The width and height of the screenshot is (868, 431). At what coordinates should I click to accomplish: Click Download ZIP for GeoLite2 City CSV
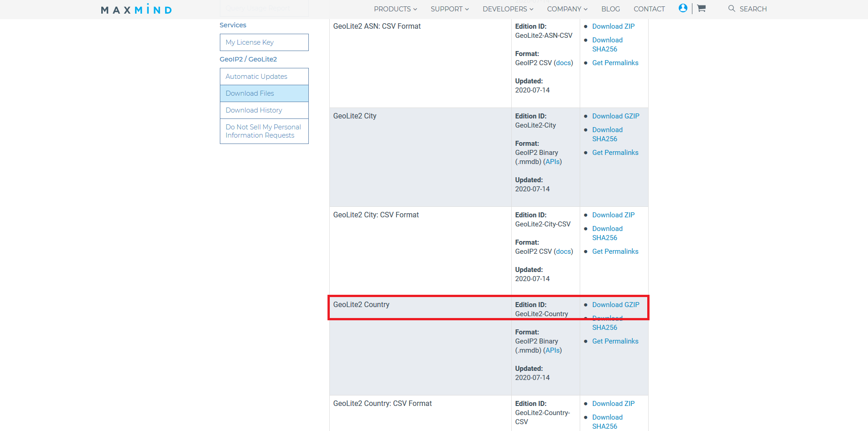click(x=613, y=215)
